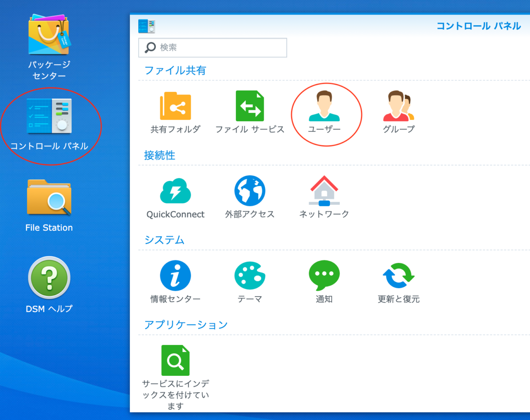530x420 pixels.
Task: Click the 情報センター label text
Action: pyautogui.click(x=175, y=299)
